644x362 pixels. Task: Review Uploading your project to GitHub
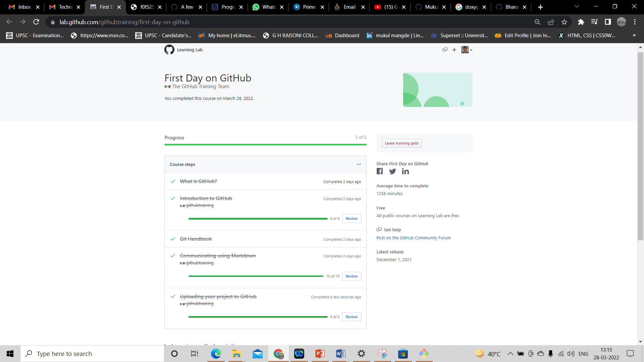(x=352, y=317)
